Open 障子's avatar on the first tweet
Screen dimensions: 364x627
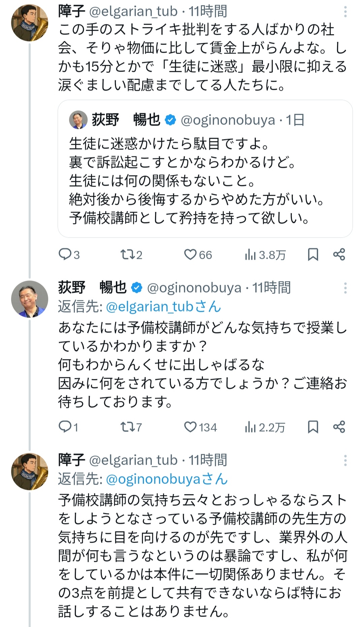tap(30, 23)
